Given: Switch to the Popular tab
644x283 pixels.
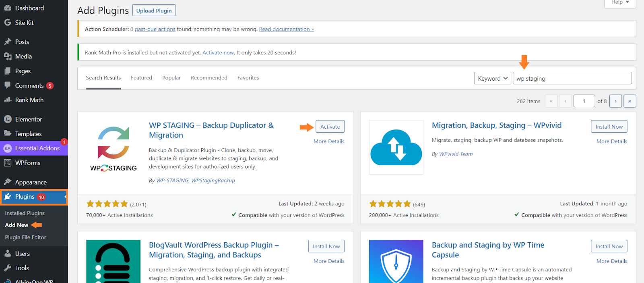Looking at the screenshot, I should coord(171,78).
